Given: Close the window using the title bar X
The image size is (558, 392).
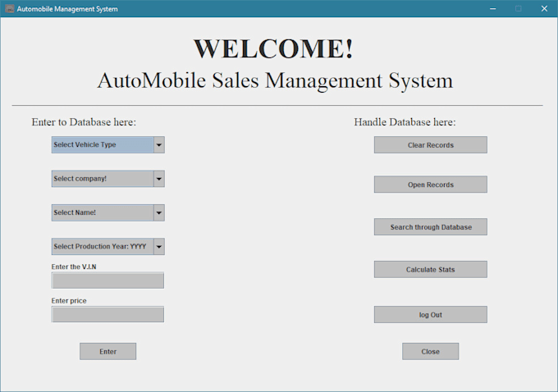Looking at the screenshot, I should [x=543, y=9].
